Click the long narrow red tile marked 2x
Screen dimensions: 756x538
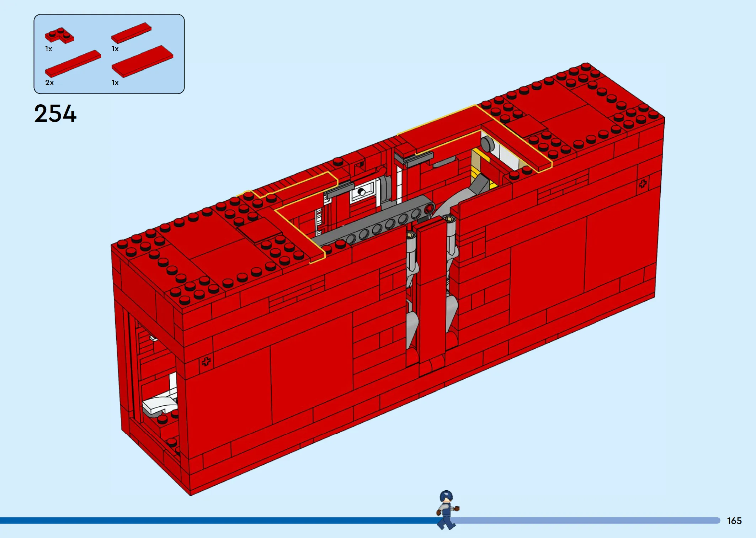(73, 63)
